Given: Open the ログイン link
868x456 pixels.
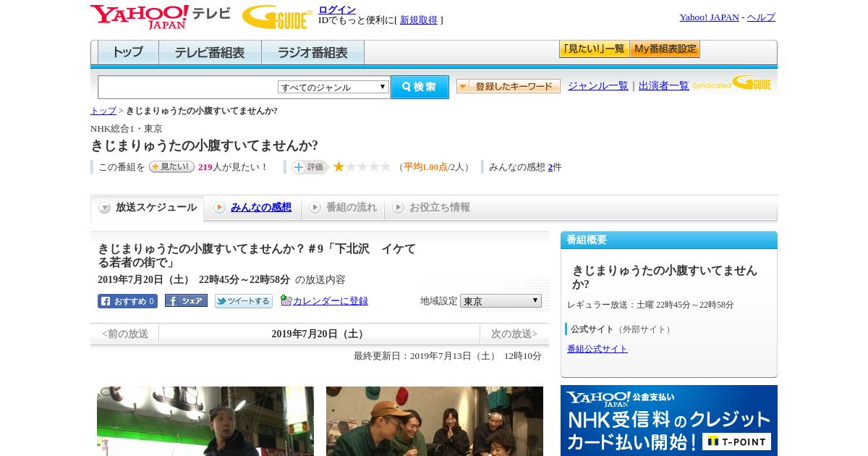Looking at the screenshot, I should coord(337,9).
